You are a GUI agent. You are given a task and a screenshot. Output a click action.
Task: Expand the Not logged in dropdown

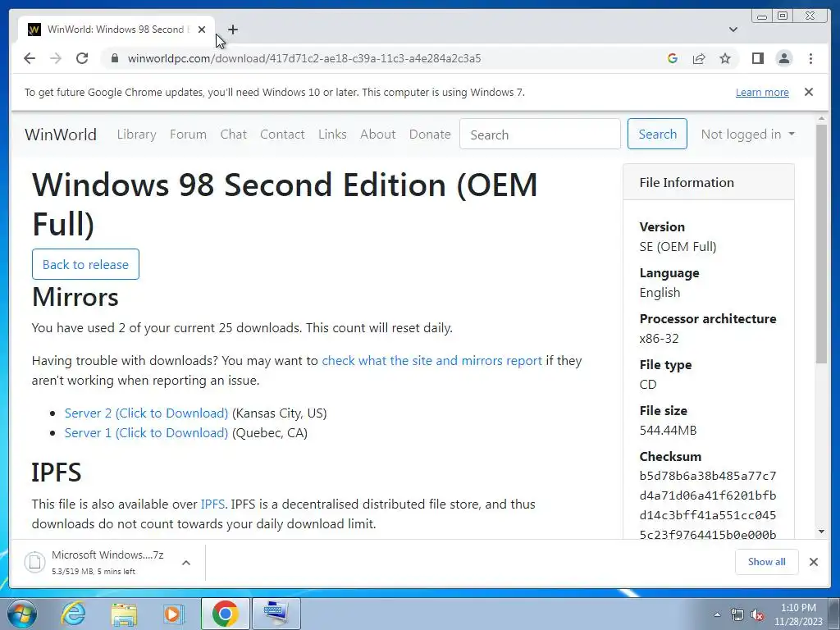coord(748,134)
